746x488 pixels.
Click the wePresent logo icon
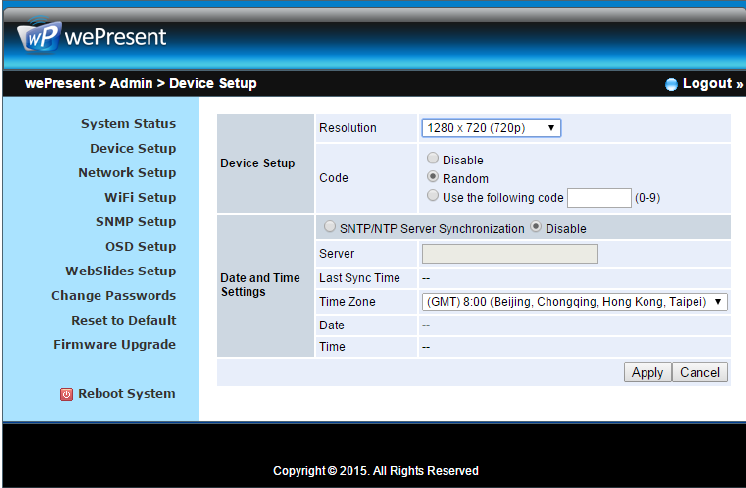39,36
